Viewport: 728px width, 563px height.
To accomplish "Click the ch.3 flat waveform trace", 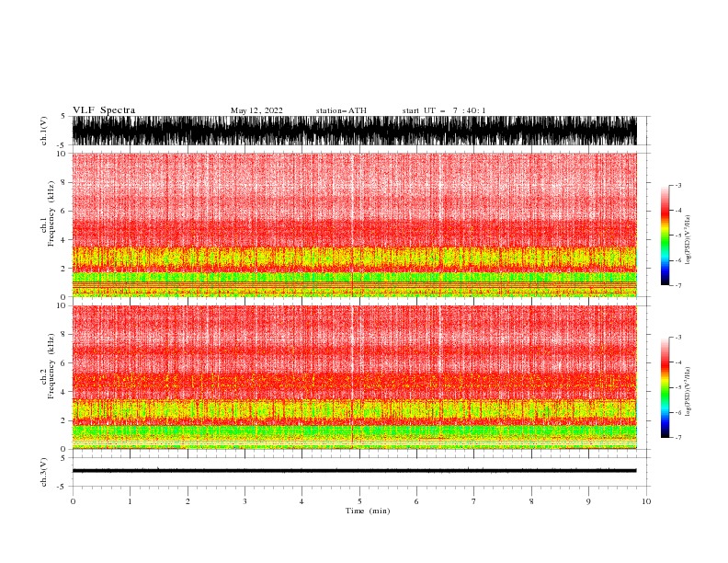I will (x=354, y=471).
